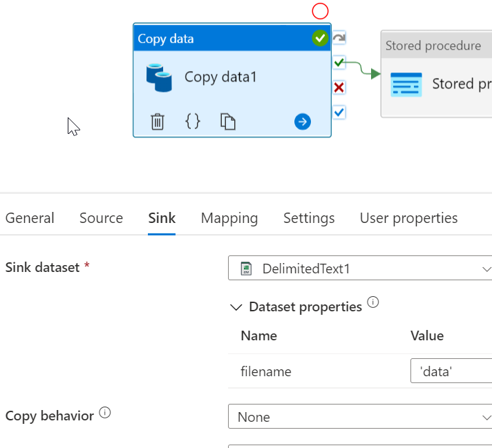The width and height of the screenshot is (492, 448).
Task: Click the Name column header
Action: click(259, 335)
